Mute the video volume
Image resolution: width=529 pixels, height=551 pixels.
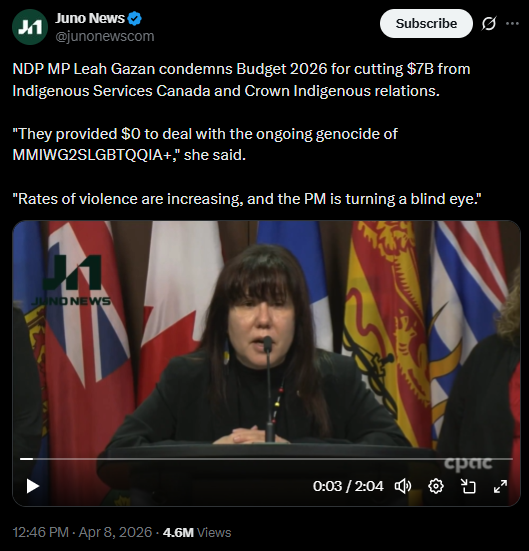point(403,486)
